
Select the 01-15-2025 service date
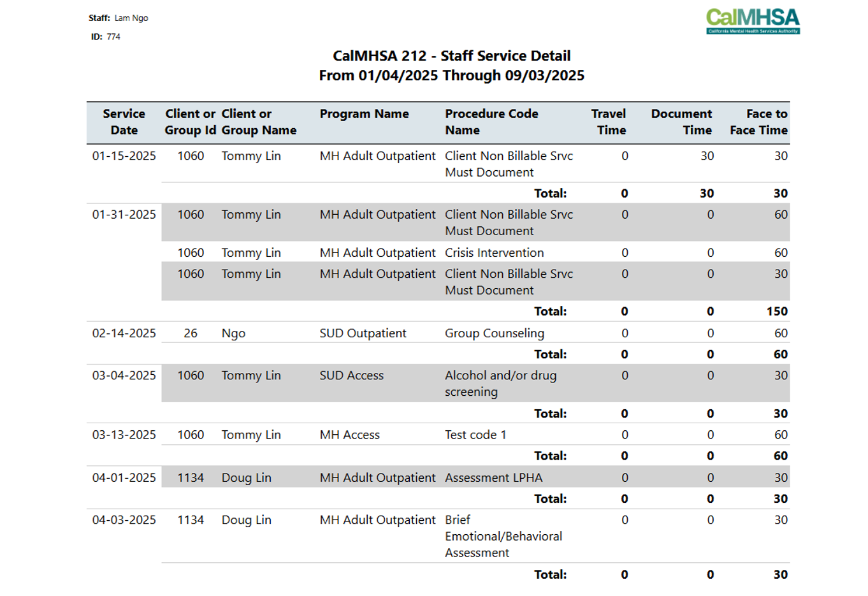pyautogui.click(x=124, y=156)
